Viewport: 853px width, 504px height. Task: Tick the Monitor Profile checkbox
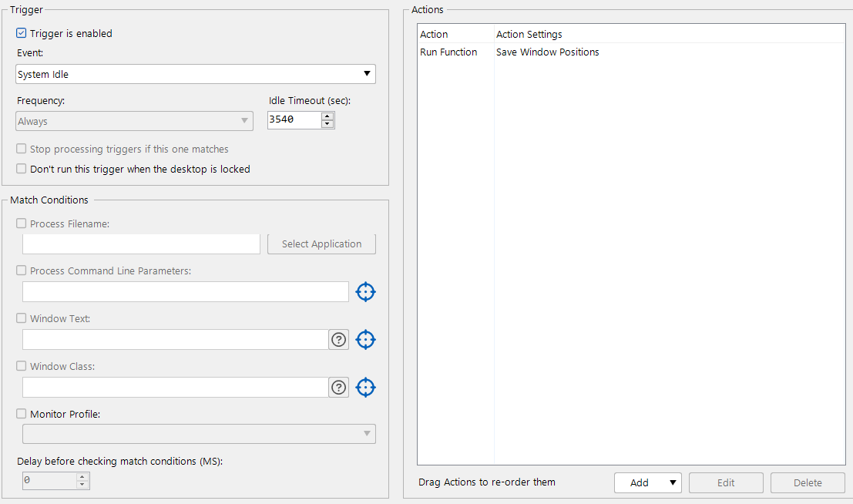(22, 414)
